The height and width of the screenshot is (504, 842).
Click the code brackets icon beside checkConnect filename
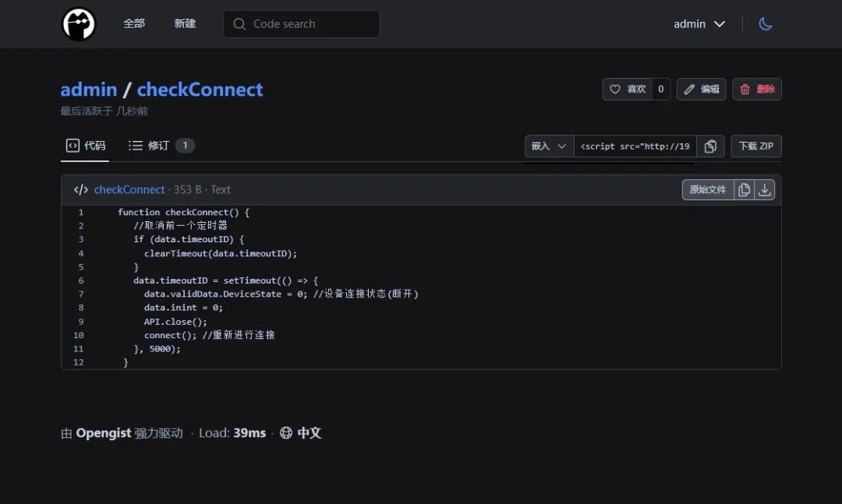point(81,189)
